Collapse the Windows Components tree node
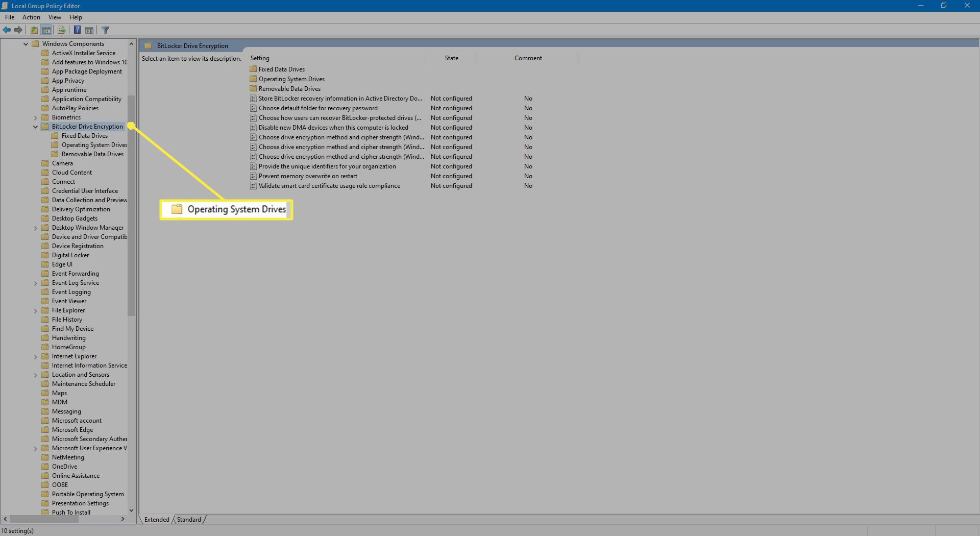 pyautogui.click(x=26, y=44)
